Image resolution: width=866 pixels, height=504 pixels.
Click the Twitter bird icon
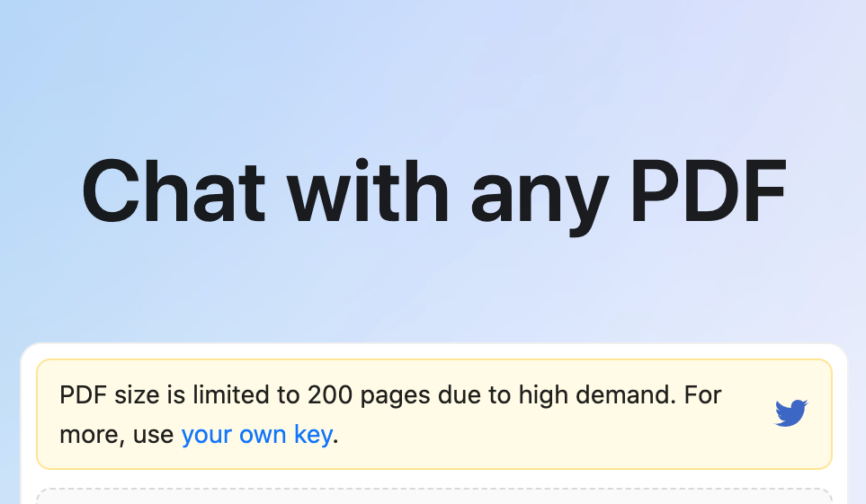[791, 413]
